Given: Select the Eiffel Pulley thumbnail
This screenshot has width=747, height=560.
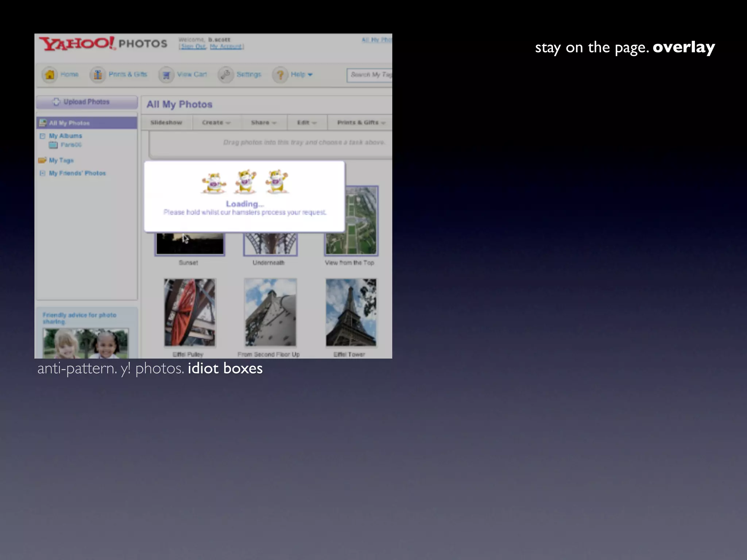Looking at the screenshot, I should pyautogui.click(x=190, y=312).
